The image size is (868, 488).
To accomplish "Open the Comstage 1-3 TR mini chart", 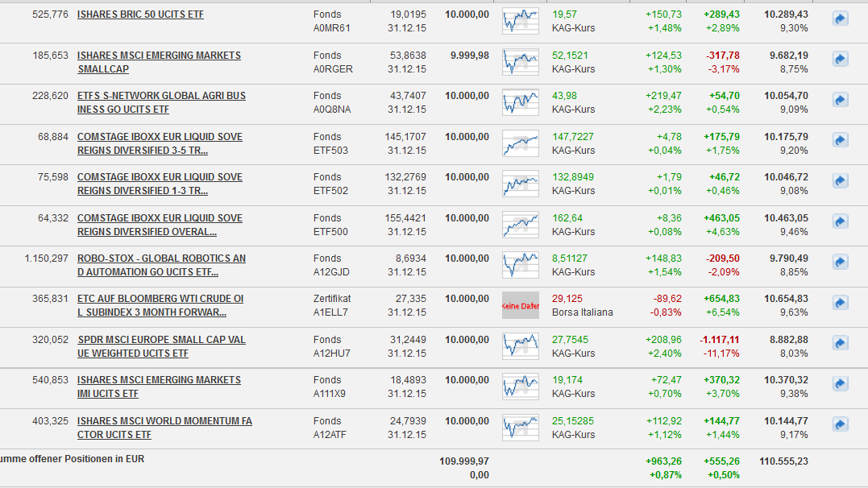I will [x=520, y=184].
